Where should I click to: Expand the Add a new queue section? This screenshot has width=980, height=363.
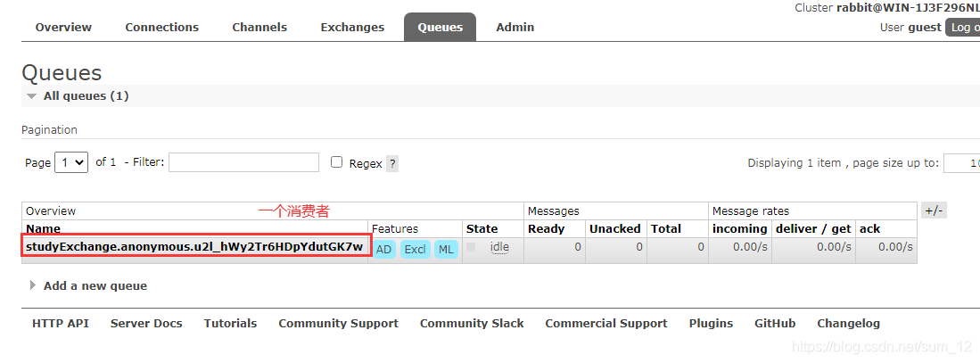point(88,286)
